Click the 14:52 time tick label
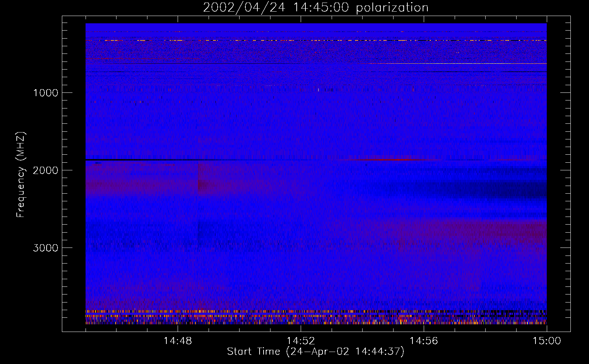Image resolution: width=589 pixels, height=364 pixels. coord(301,341)
